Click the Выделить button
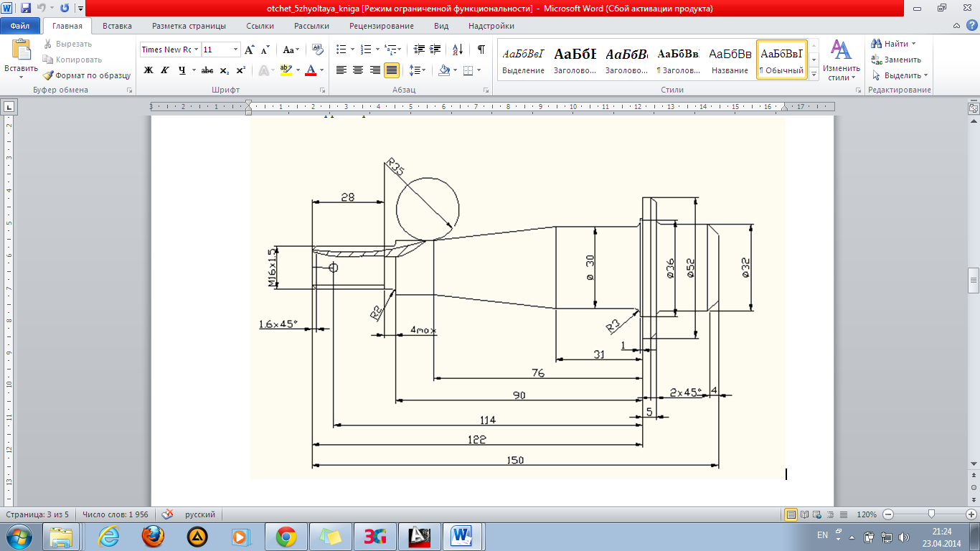980x551 pixels. pos(900,75)
